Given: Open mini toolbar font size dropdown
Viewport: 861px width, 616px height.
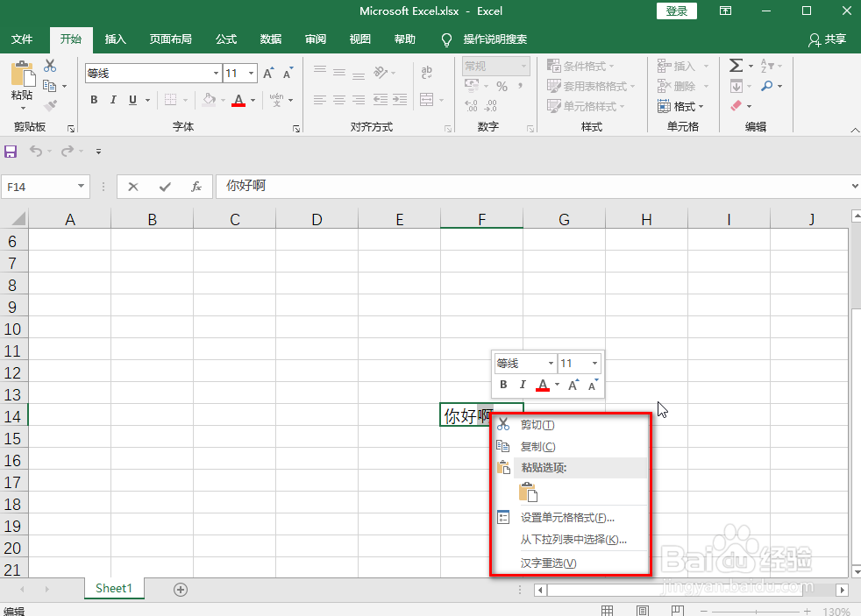Looking at the screenshot, I should [x=594, y=363].
